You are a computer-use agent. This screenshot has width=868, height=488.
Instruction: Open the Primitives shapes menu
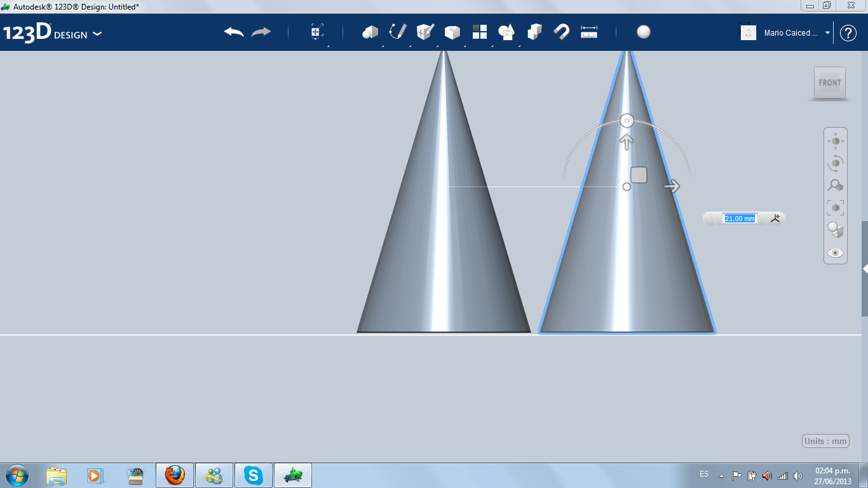pos(370,32)
